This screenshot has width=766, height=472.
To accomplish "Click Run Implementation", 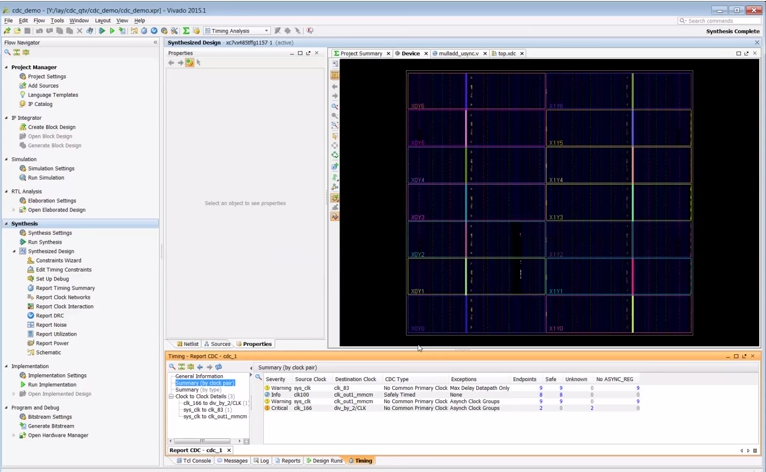I will 52,385.
